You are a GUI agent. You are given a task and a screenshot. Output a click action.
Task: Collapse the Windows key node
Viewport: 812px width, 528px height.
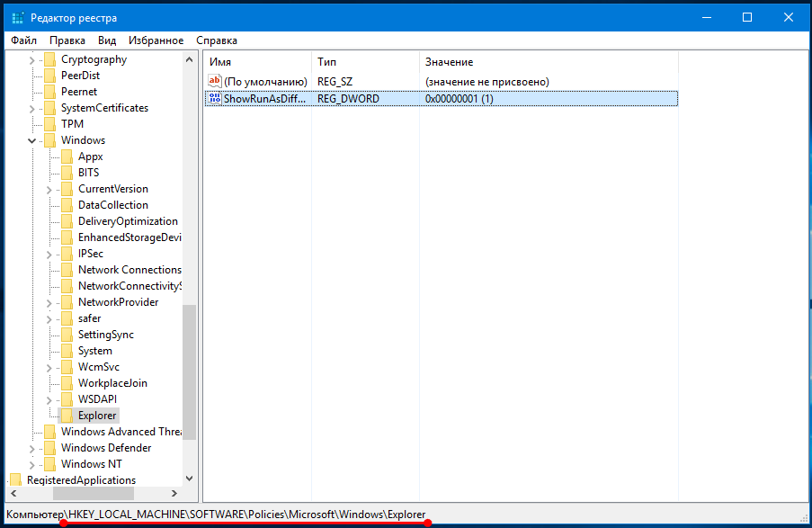[x=32, y=140]
